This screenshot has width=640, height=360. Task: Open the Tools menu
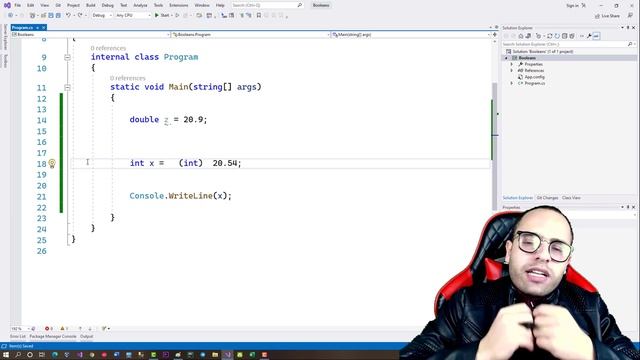click(x=158, y=5)
